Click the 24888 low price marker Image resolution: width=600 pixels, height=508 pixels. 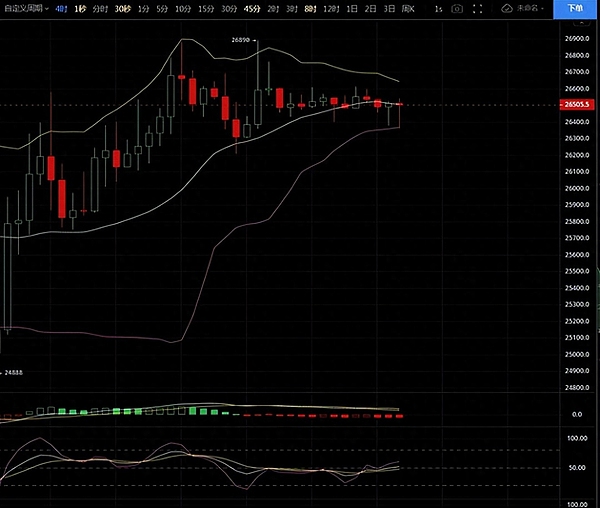(x=11, y=374)
